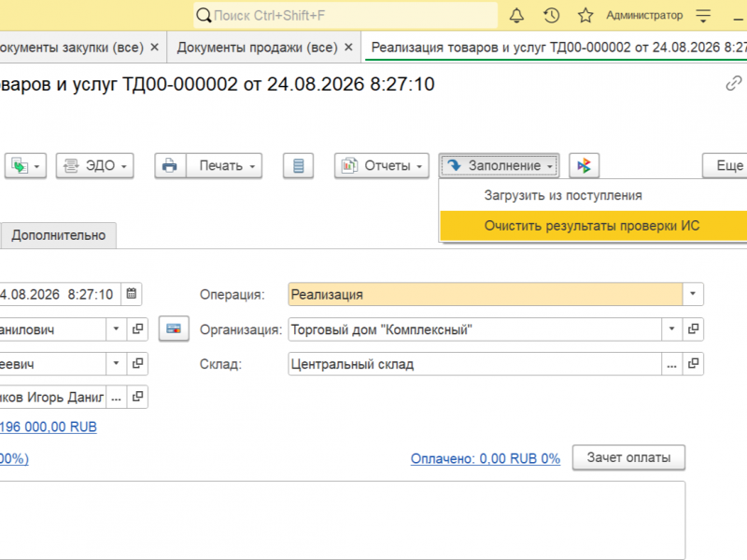747x560 pixels.
Task: Open calendar picker for document date
Action: tap(132, 294)
